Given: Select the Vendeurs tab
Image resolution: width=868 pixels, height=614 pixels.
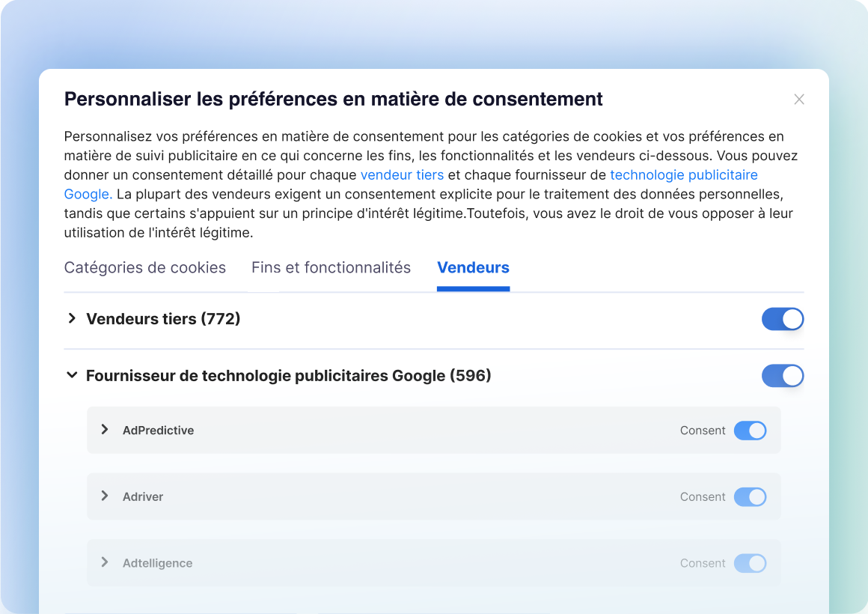Looking at the screenshot, I should click(x=473, y=267).
